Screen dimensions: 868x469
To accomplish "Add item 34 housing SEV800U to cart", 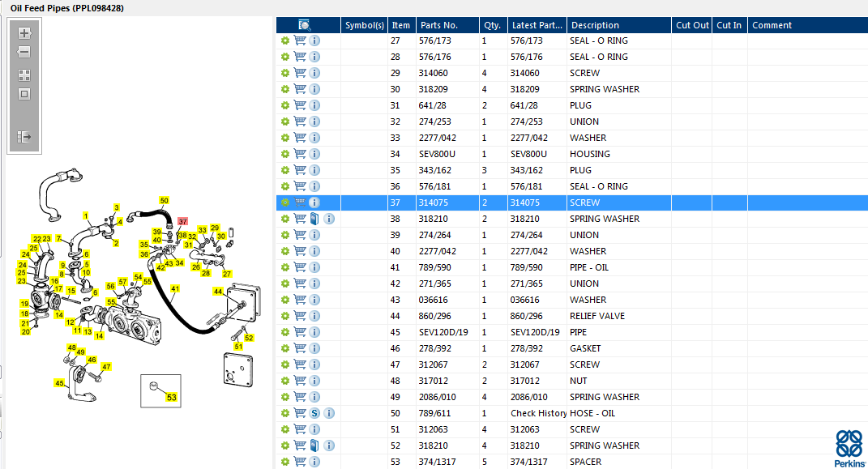I will 300,154.
